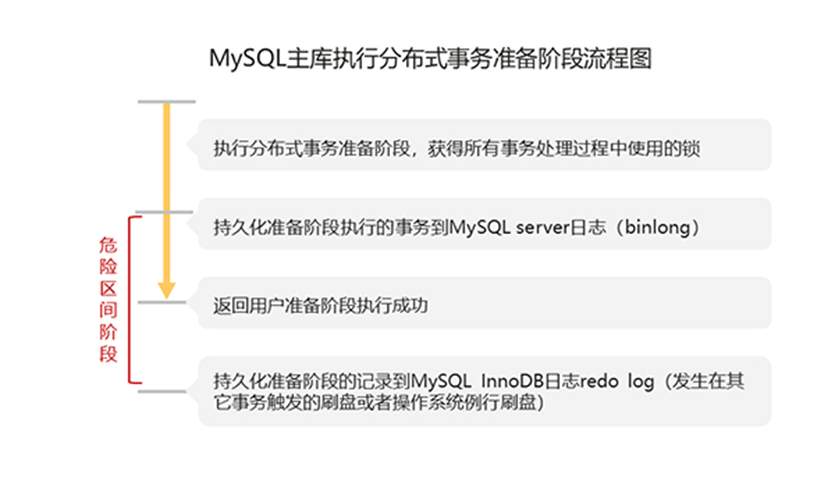Click the pointer notch of the first step box
This screenshot has width=835, height=484.
coord(193,145)
